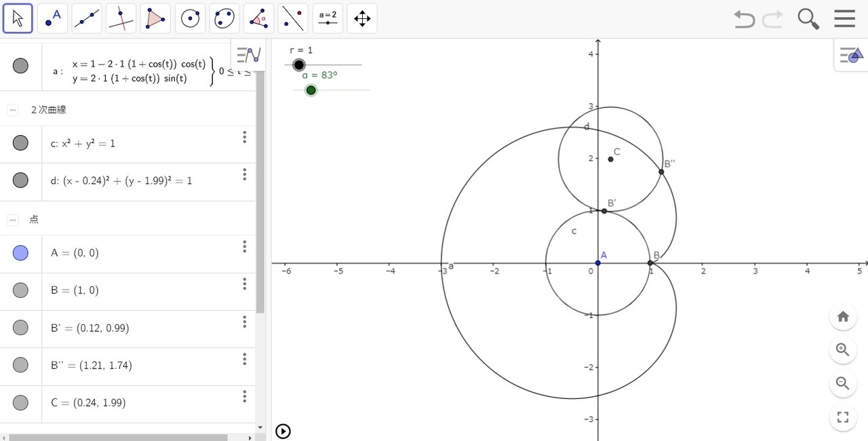The height and width of the screenshot is (441, 868).
Task: Choose the Line through two points tool
Action: click(x=87, y=18)
